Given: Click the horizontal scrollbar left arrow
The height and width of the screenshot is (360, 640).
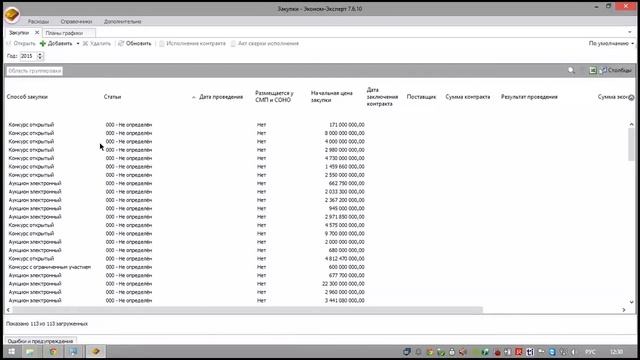Looking at the screenshot, I should [x=8, y=310].
